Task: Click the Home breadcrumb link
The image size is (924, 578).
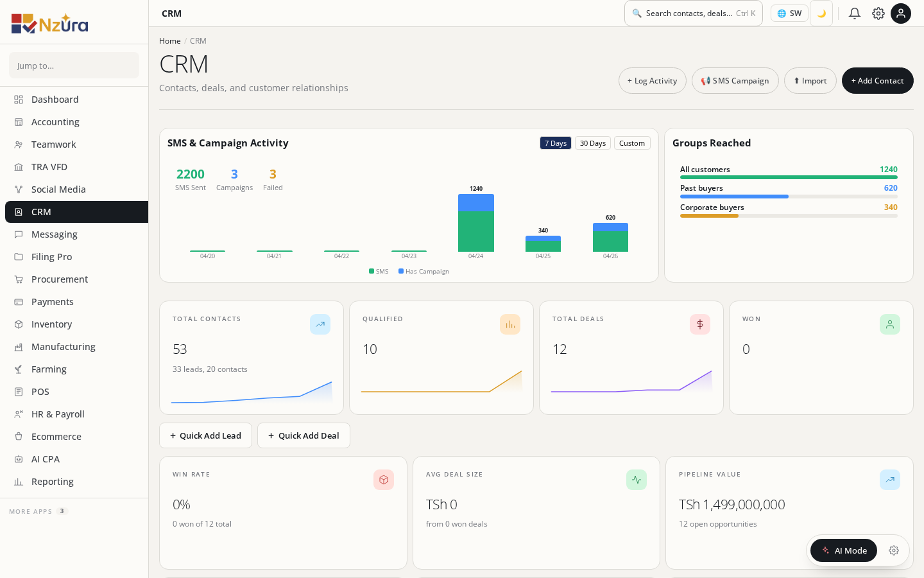Action: click(169, 40)
